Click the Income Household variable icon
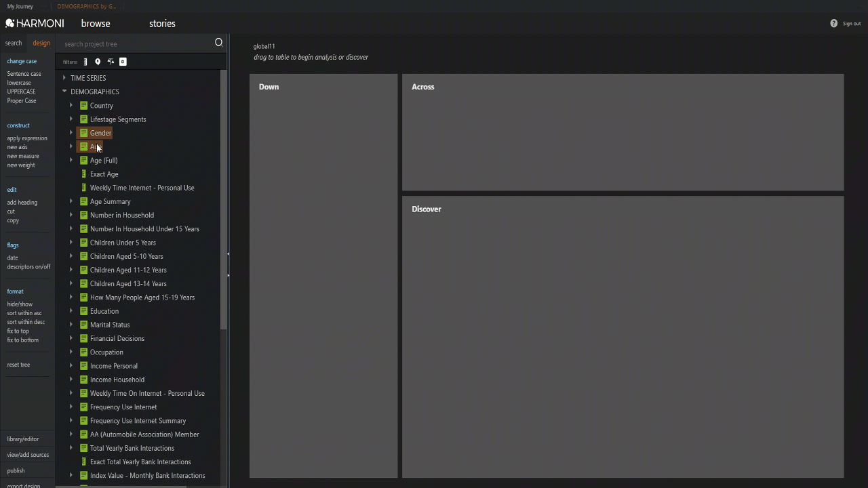Viewport: 868px width, 488px height. [x=83, y=380]
